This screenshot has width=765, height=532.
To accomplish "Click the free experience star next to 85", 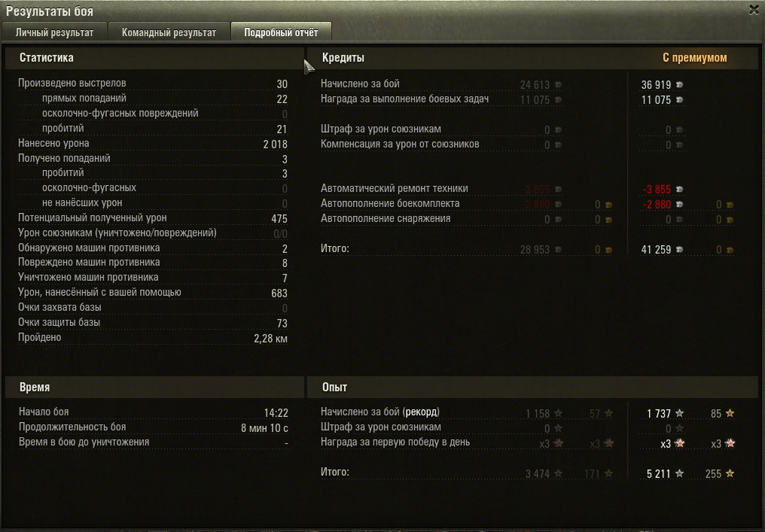I will pyautogui.click(x=730, y=414).
